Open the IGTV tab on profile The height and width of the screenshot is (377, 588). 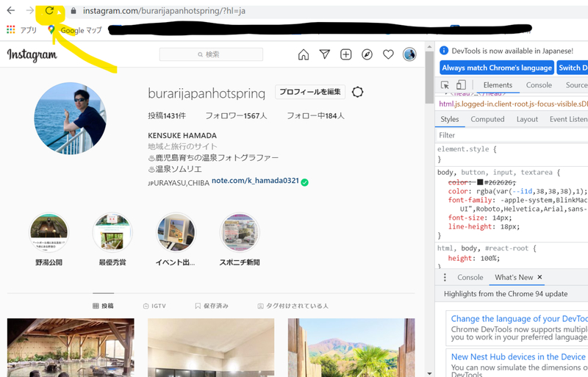coord(154,306)
